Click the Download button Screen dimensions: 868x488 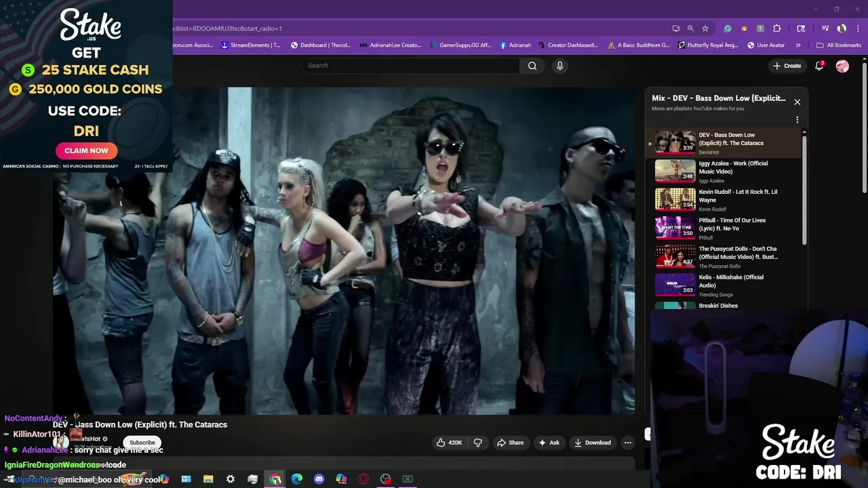[593, 443]
